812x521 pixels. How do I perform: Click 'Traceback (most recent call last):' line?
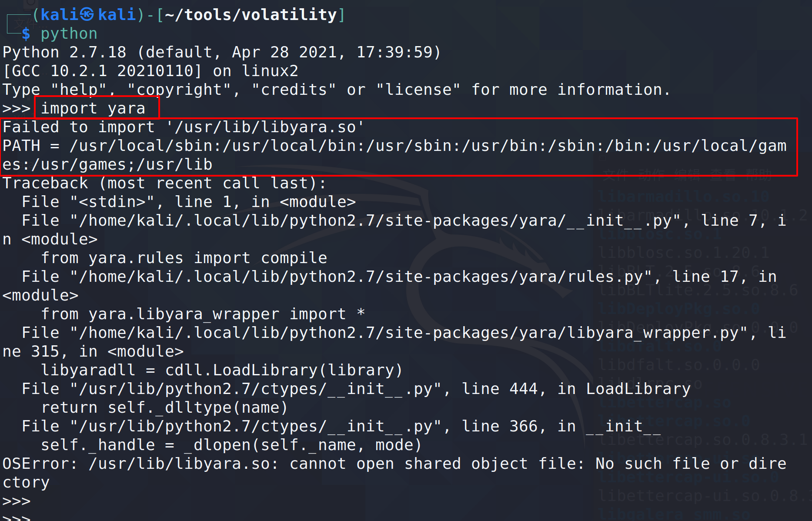[164, 183]
